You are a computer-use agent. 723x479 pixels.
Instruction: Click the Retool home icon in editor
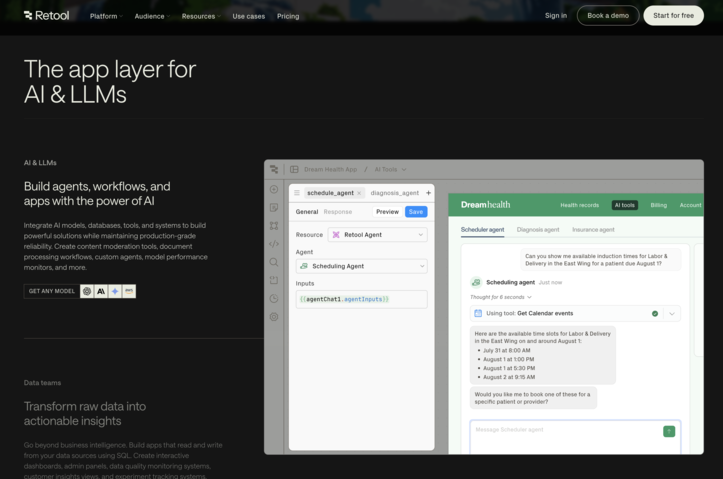pos(274,170)
